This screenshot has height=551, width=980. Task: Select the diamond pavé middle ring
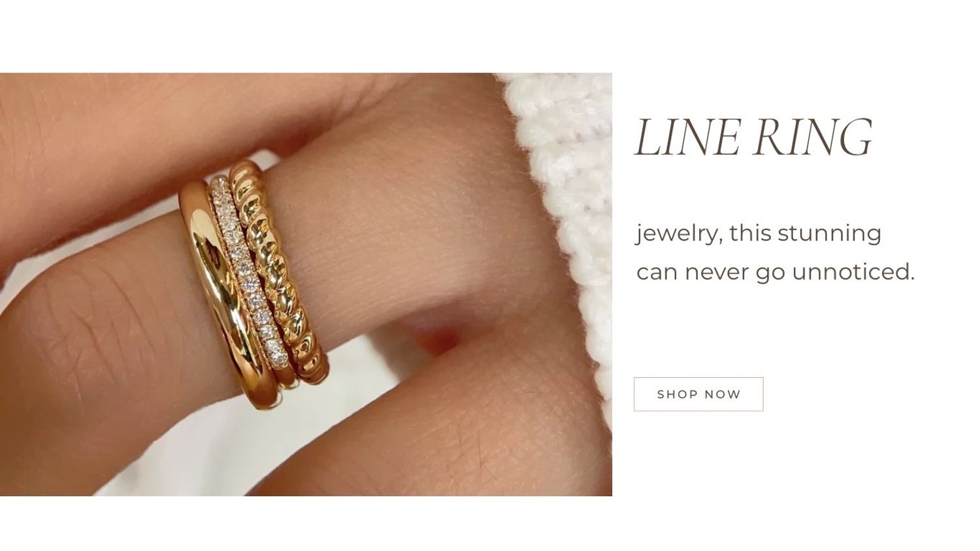tap(248, 275)
